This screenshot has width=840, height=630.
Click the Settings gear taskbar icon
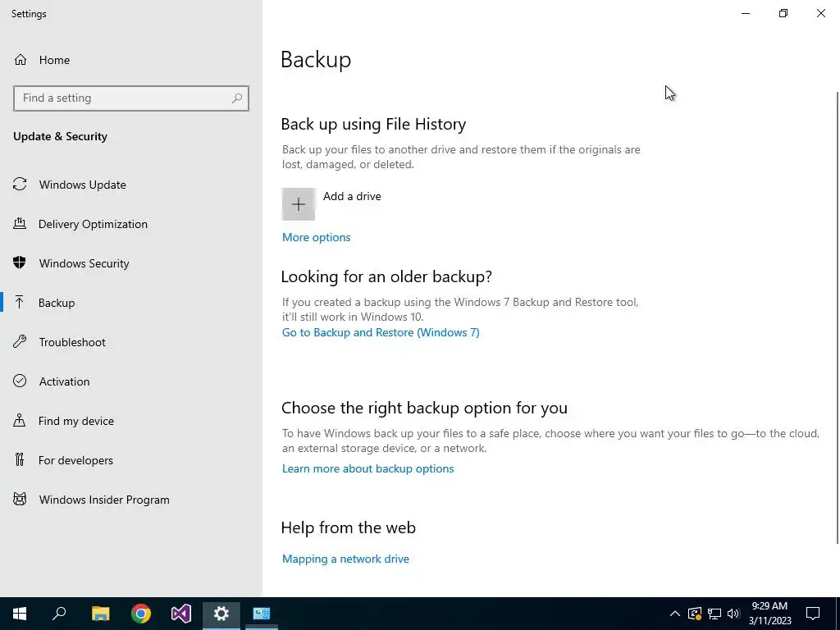click(221, 614)
